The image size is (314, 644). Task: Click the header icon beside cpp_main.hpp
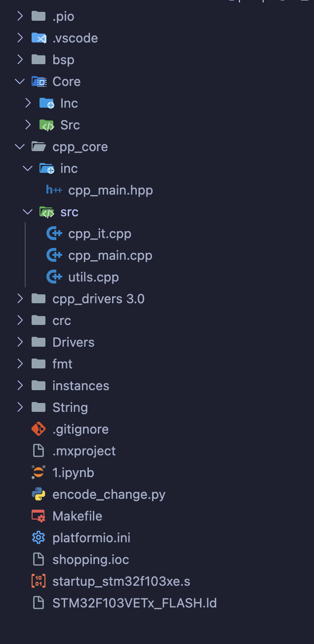coord(54,190)
